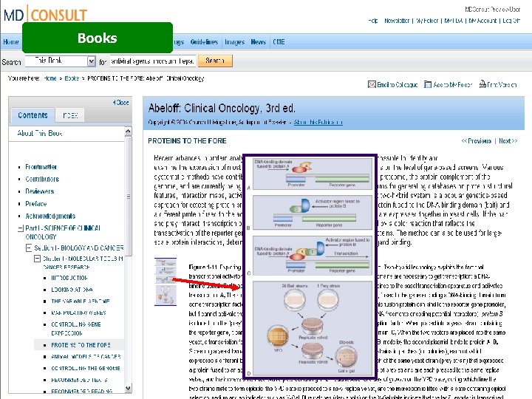Open the CME navigation tab
This screenshot has height=399, width=532.
coord(279,42)
